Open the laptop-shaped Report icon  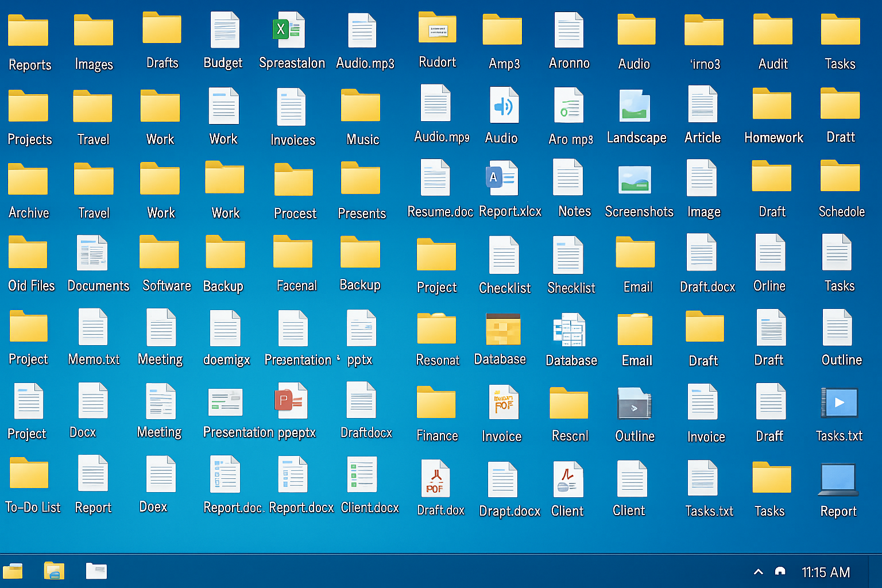(x=838, y=479)
